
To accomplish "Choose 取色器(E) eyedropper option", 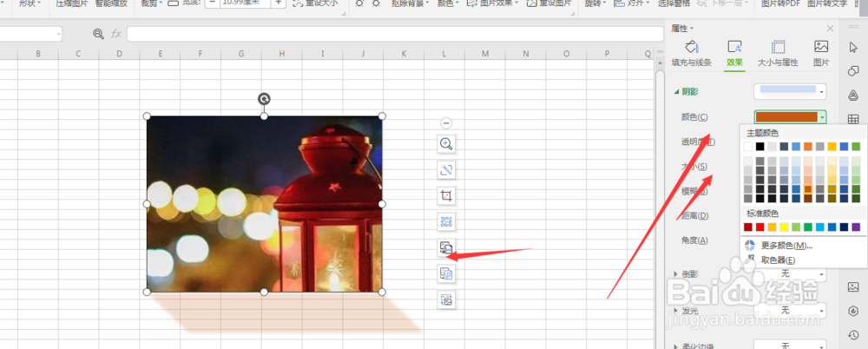I will click(x=778, y=260).
